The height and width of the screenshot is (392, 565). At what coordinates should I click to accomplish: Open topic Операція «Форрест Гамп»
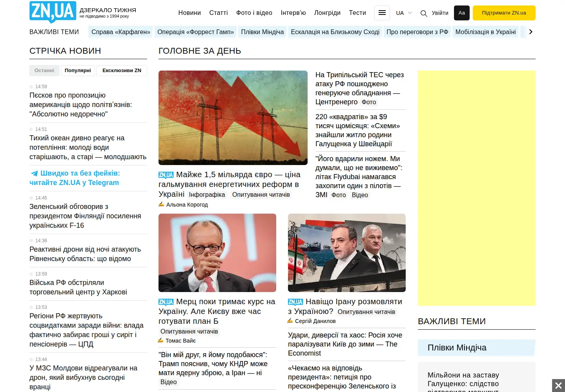[x=196, y=32]
